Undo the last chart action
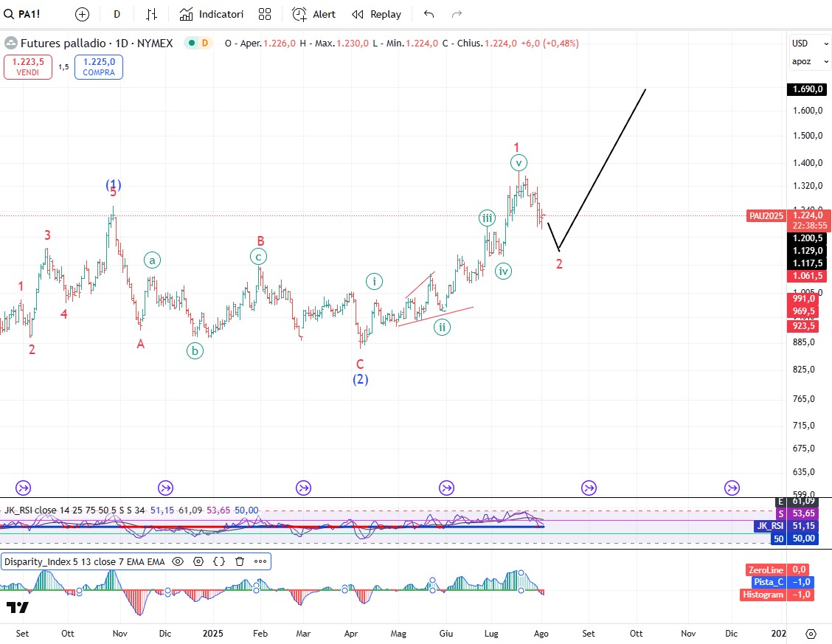Viewport: 832px width, 644px height. pyautogui.click(x=429, y=14)
